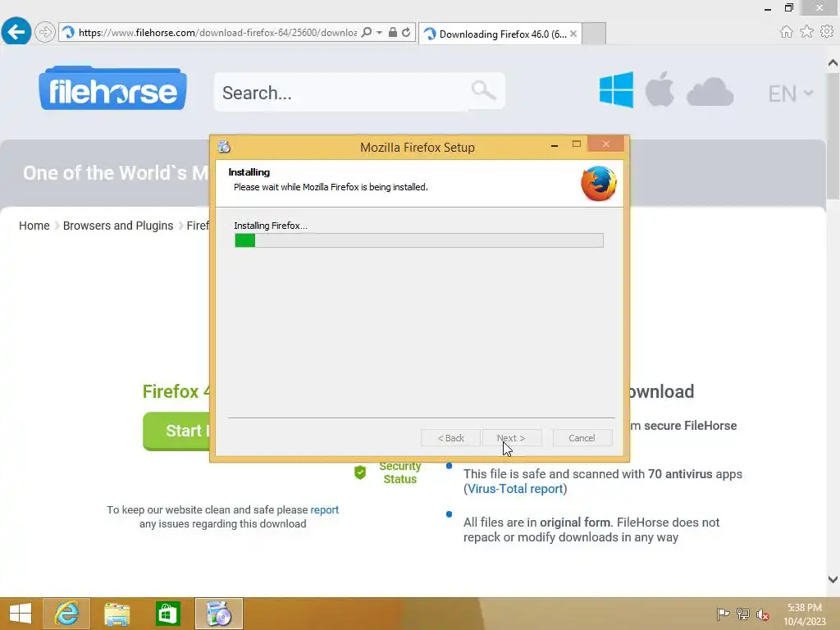The height and width of the screenshot is (630, 840).
Task: Open the EN language dropdown
Action: (791, 94)
